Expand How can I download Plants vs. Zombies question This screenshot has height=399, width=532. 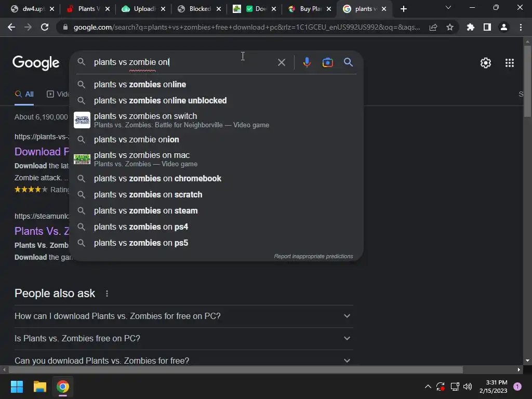click(x=183, y=316)
